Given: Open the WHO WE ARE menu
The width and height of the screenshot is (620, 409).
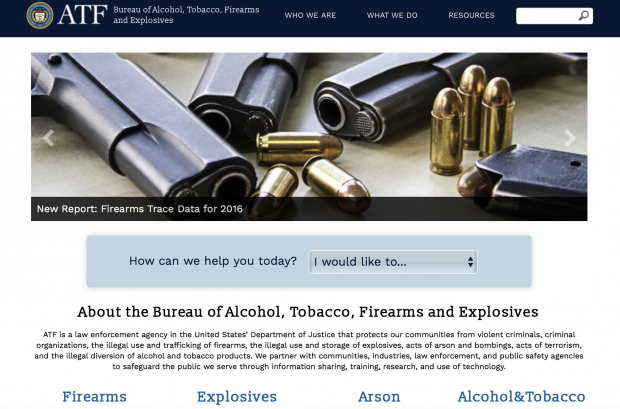Looking at the screenshot, I should point(310,15).
